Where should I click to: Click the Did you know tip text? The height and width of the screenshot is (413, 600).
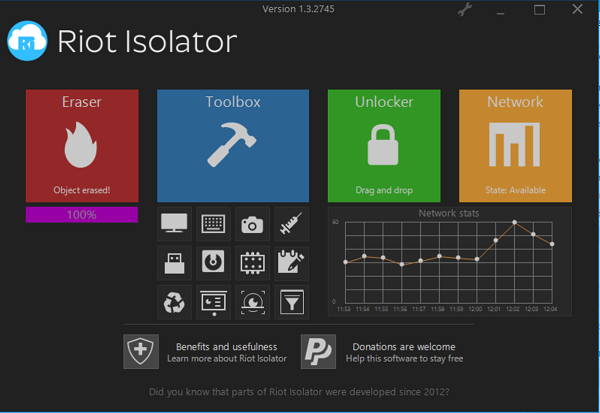point(299,392)
